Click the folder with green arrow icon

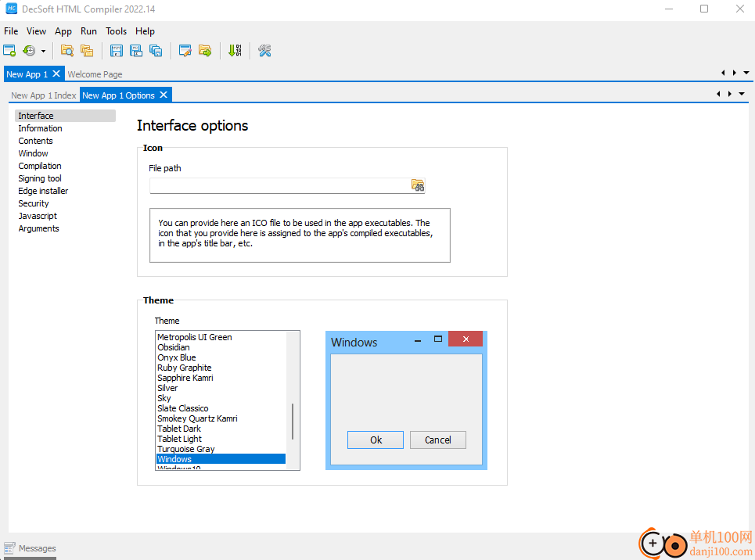(205, 51)
